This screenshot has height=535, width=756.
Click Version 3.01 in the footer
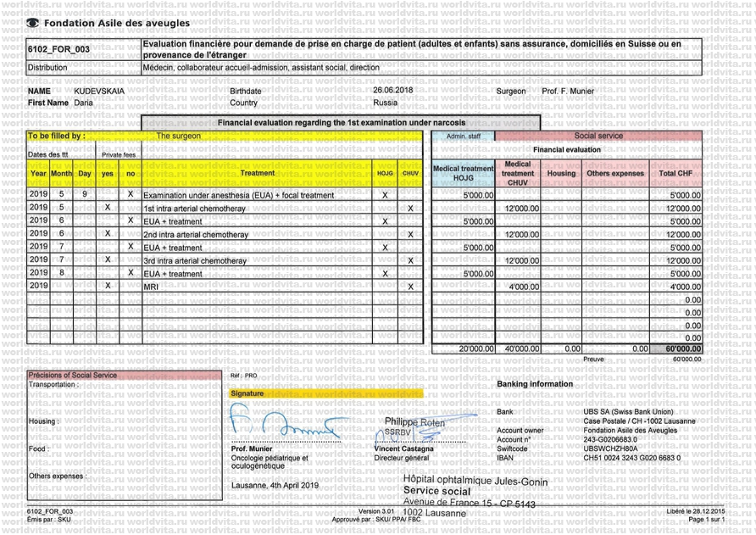(x=376, y=511)
